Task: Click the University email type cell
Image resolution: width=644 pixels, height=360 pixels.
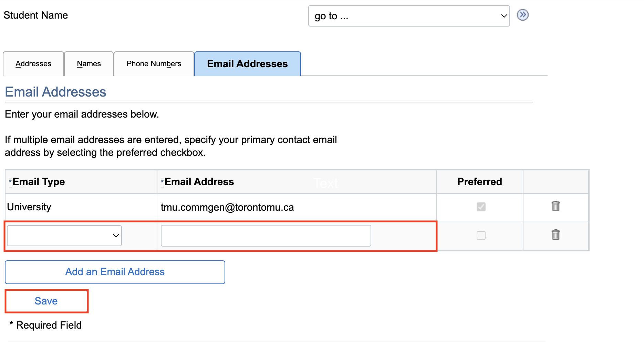Action: [29, 207]
